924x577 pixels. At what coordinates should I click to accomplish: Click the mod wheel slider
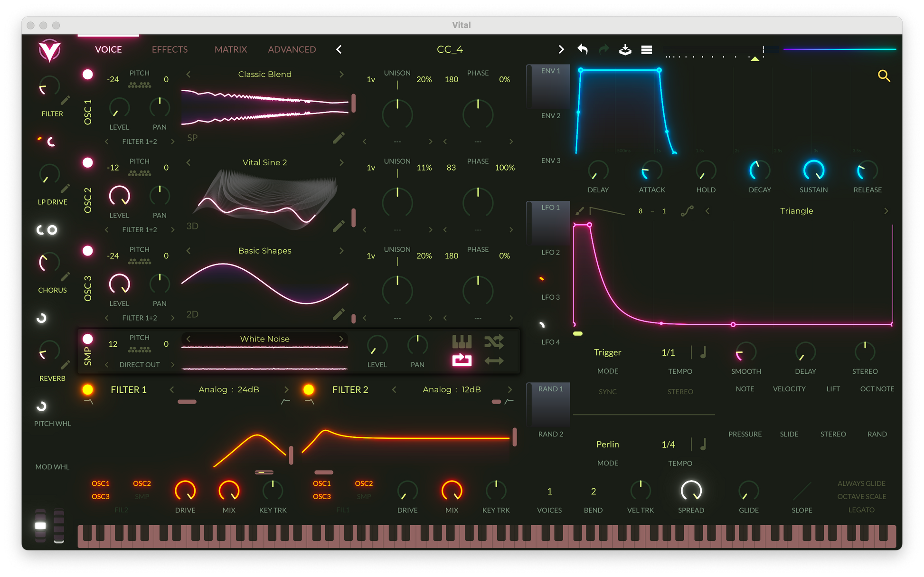(x=59, y=526)
